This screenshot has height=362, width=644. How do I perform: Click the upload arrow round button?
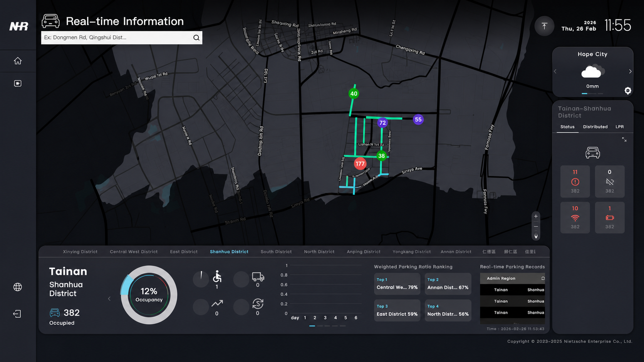tap(544, 26)
